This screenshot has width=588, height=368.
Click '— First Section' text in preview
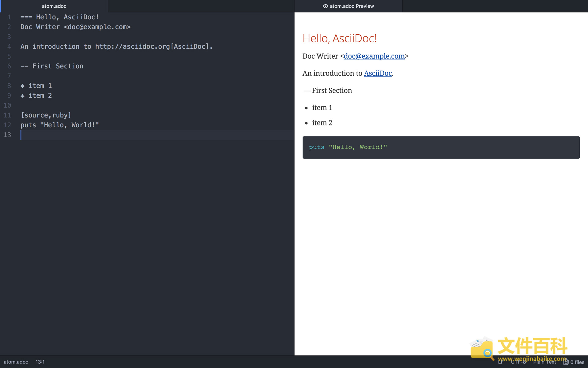(x=328, y=90)
